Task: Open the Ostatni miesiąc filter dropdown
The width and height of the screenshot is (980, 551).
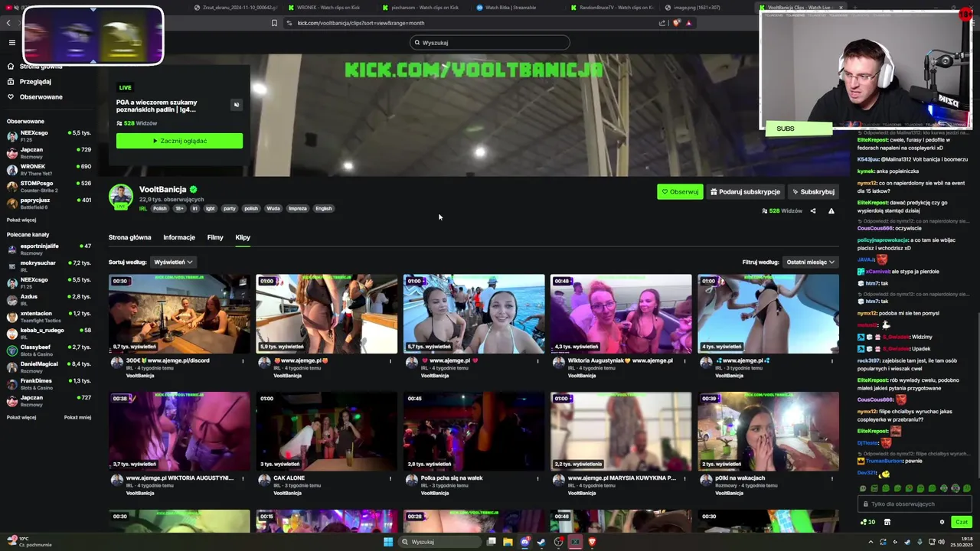Action: click(810, 262)
